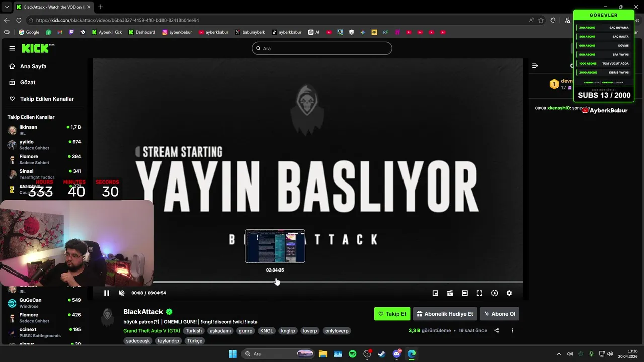Open picture-in-picture mini player
This screenshot has width=644, height=362.
coord(435,293)
